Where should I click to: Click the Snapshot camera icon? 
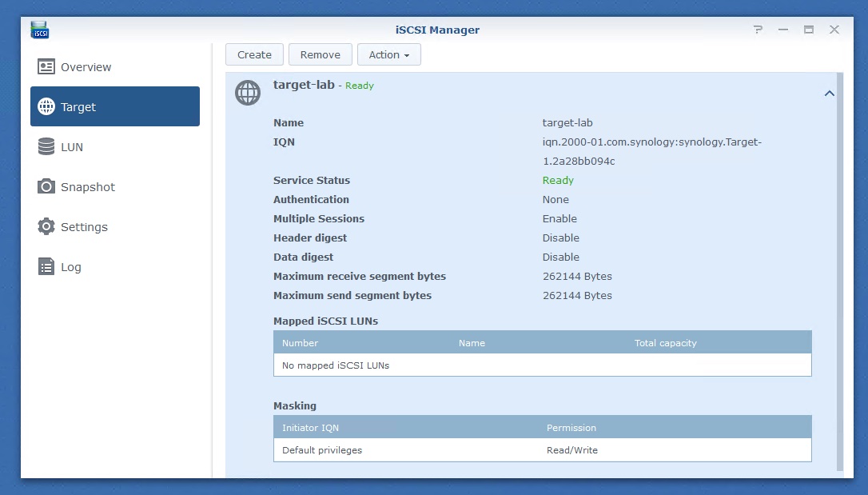[46, 187]
